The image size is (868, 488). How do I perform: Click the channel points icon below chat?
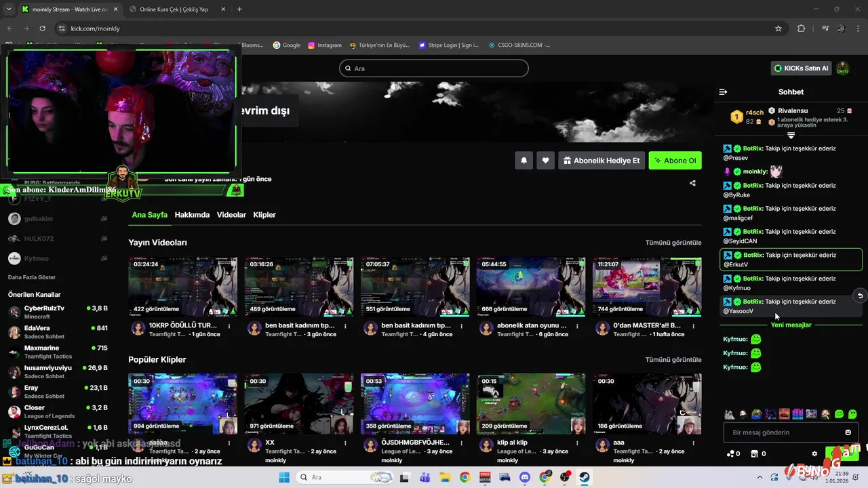tap(730, 453)
